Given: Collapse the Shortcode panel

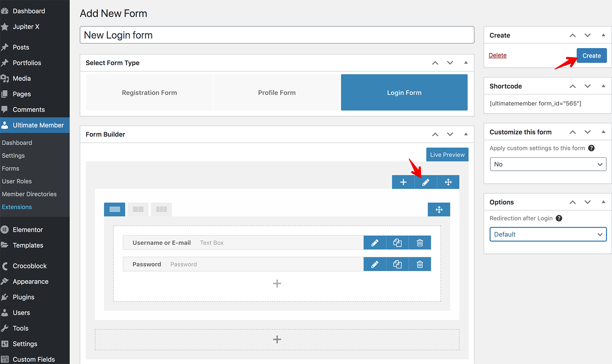Looking at the screenshot, I should click(x=603, y=86).
